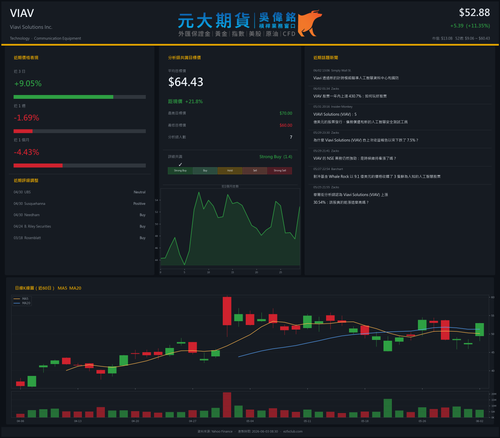Click the -1.69% performance value

pyautogui.click(x=26, y=118)
